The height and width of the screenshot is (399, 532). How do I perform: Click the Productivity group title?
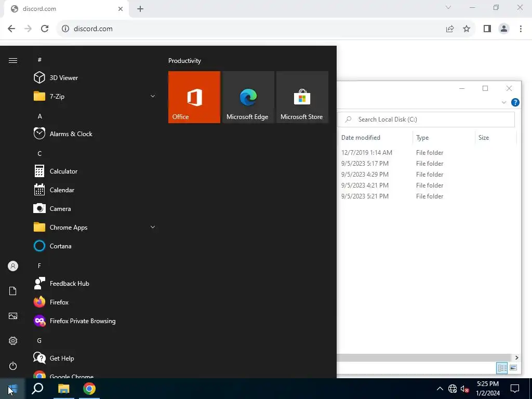tap(184, 61)
